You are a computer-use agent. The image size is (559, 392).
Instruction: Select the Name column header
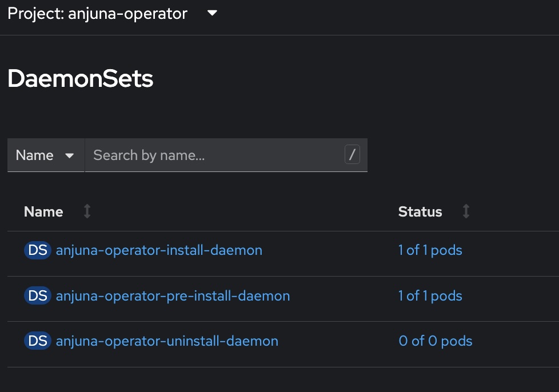(x=43, y=211)
